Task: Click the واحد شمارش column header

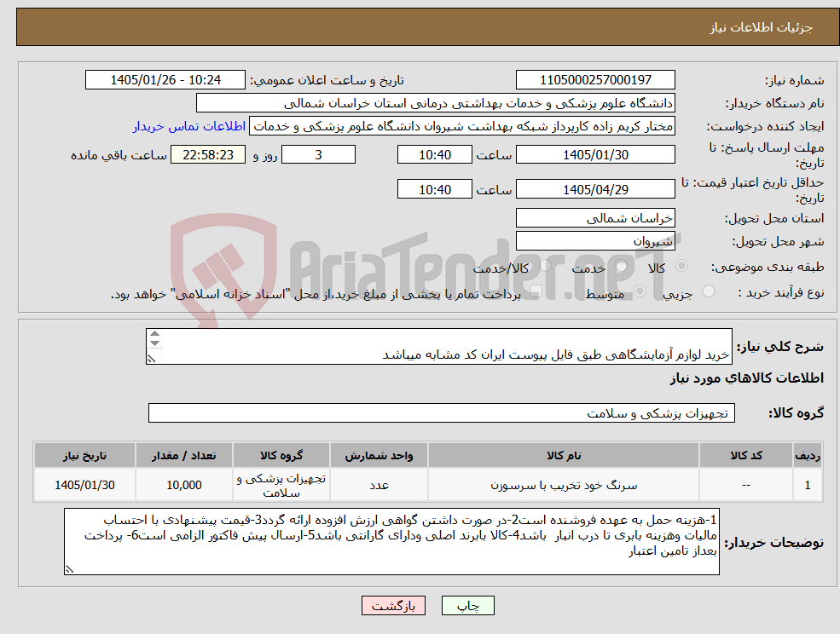Action: 379,456
